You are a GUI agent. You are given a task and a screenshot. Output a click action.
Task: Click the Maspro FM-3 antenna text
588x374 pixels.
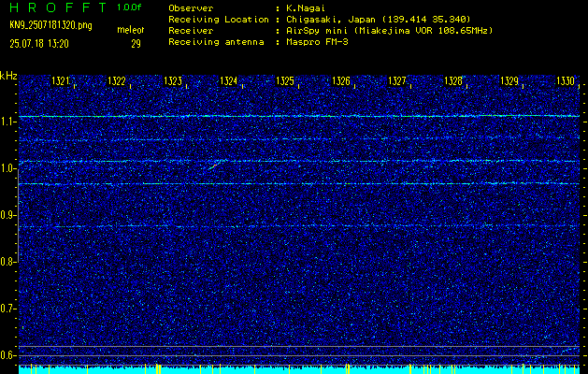[x=317, y=42]
